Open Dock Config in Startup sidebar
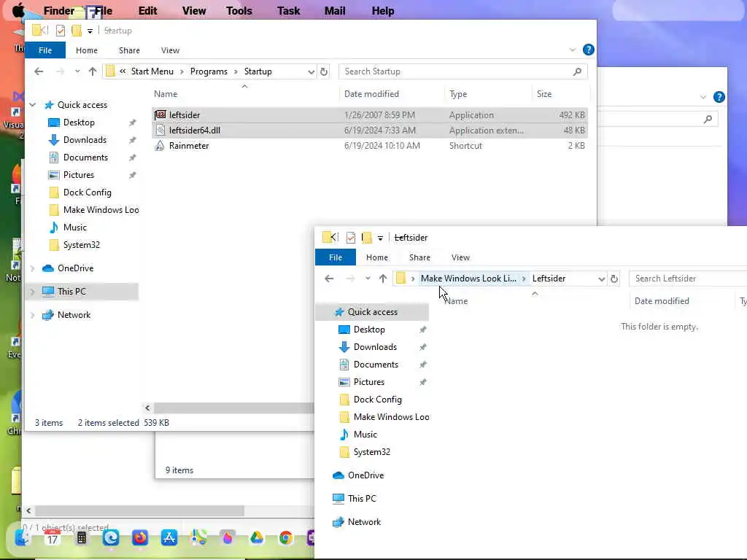The image size is (747, 560). pos(88,192)
